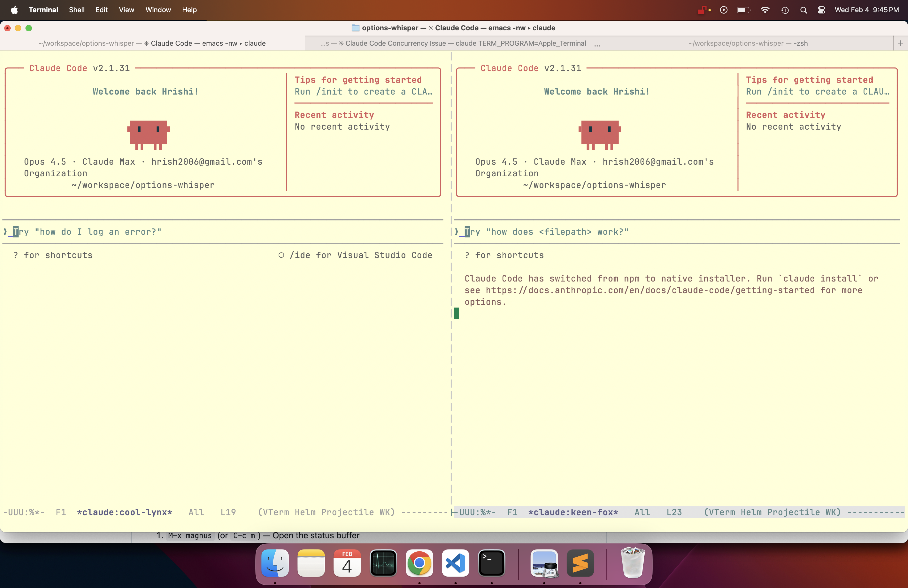Click the play control in the menu bar

[723, 10]
